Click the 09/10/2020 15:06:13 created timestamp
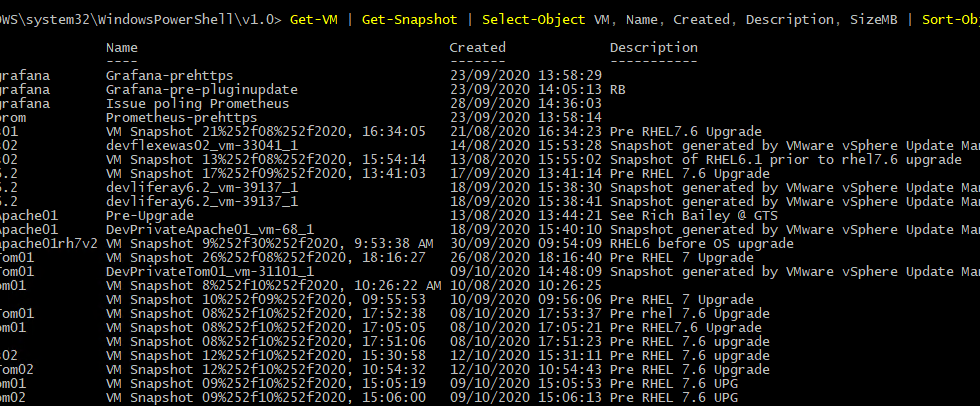 (x=526, y=398)
